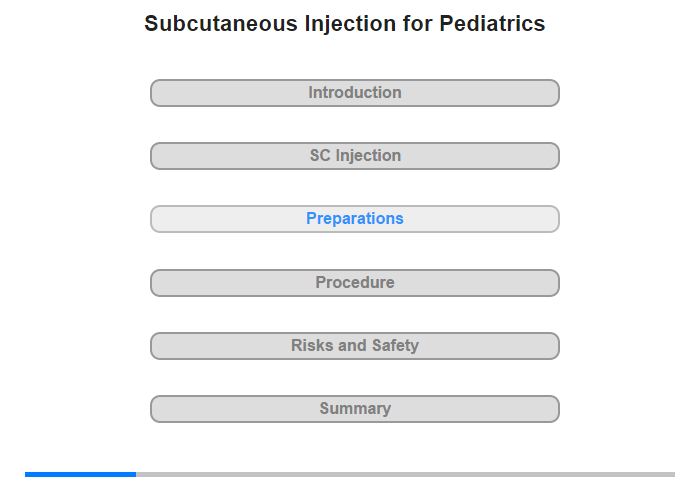Click the Subcutaneous Injection for Pediatrics title
The height and width of the screenshot is (480, 700).
tap(345, 24)
